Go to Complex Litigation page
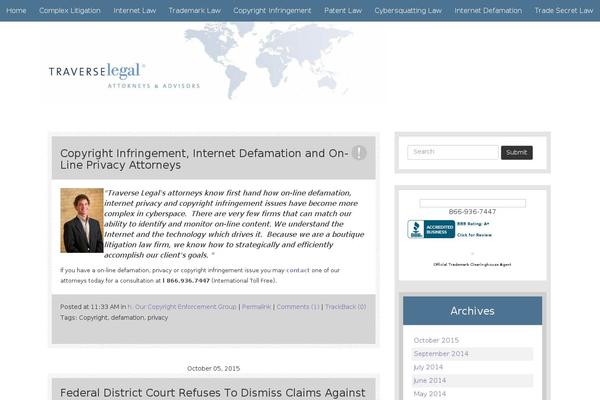 [70, 11]
